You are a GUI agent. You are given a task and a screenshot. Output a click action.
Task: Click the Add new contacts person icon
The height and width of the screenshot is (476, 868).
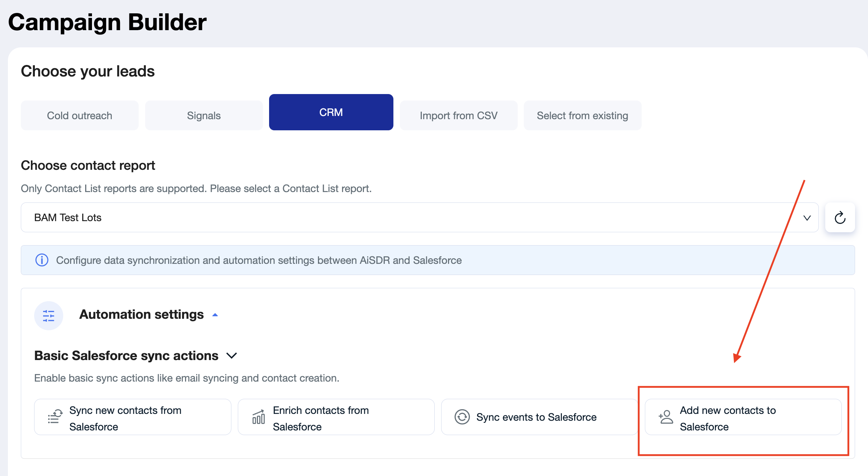(x=666, y=417)
